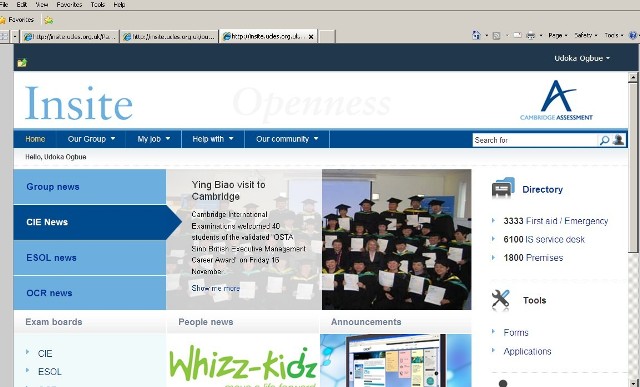640x387 pixels.
Task: Expand the Our Group dropdown menu
Action: point(91,139)
